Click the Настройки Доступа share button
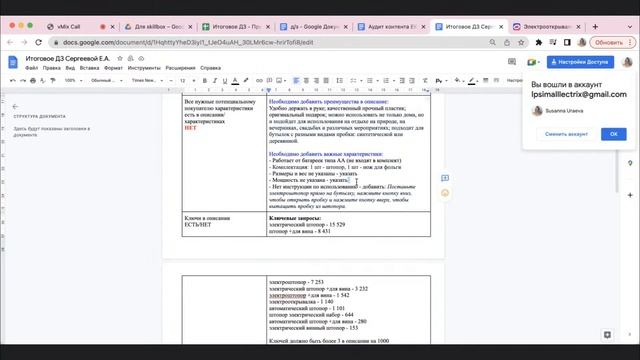 (x=580, y=62)
